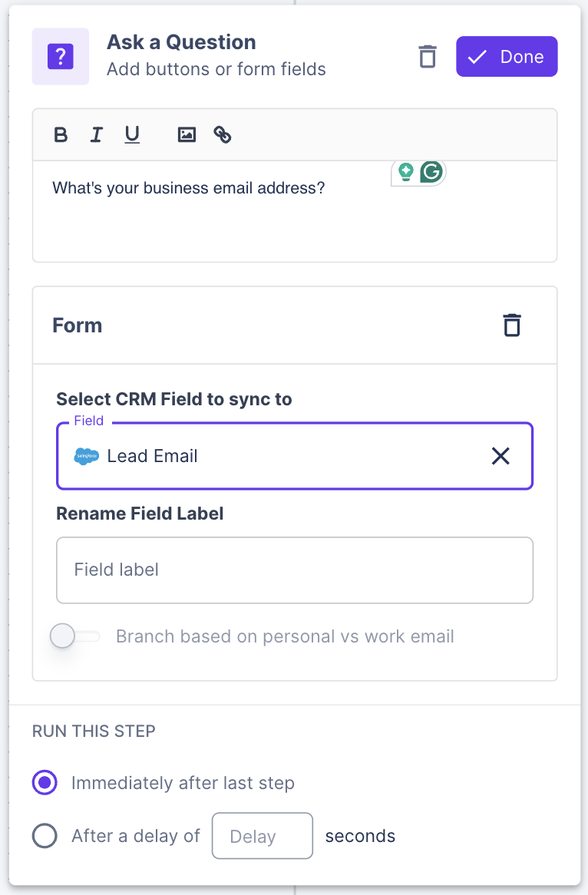588x895 pixels.
Task: Add a hyperlink to the text
Action: coord(223,135)
